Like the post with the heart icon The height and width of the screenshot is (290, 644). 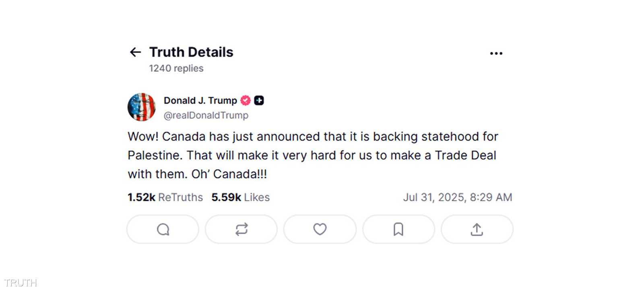point(320,229)
